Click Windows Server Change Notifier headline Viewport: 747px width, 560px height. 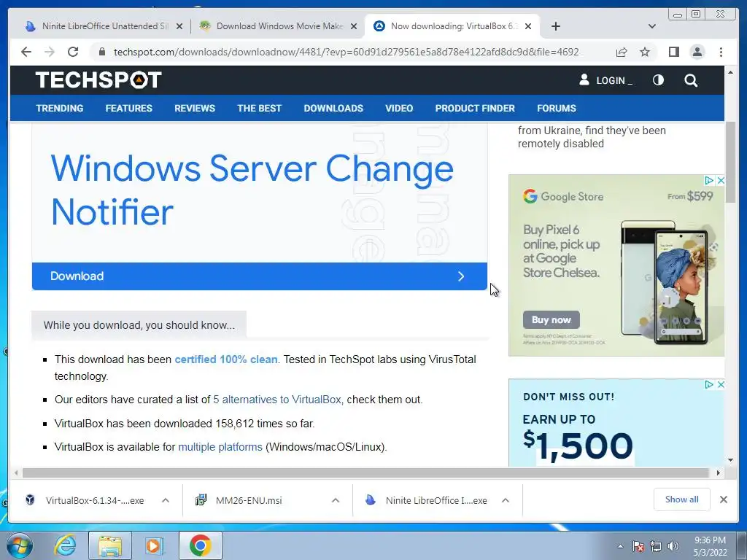(252, 190)
